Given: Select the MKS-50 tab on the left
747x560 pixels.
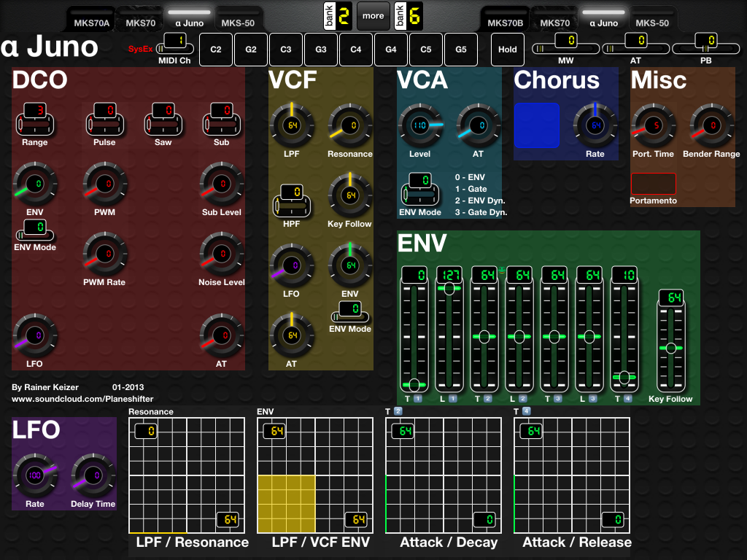Looking at the screenshot, I should pyautogui.click(x=238, y=19).
